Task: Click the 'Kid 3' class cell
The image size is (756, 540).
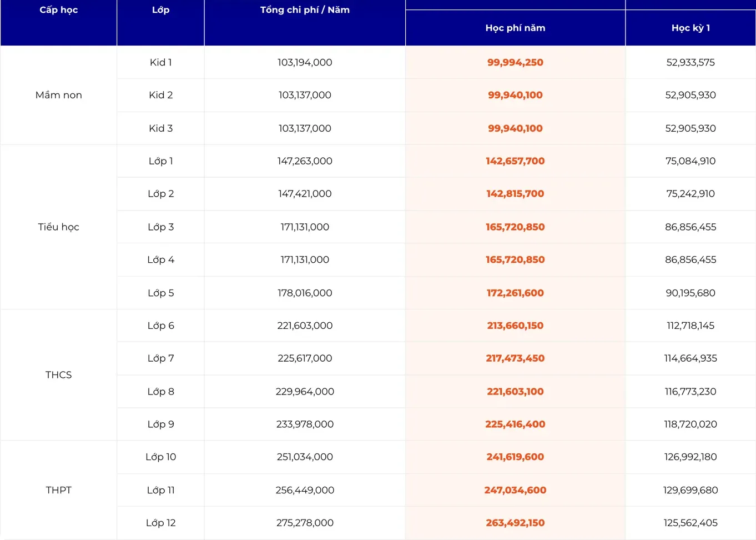Action: pos(160,128)
